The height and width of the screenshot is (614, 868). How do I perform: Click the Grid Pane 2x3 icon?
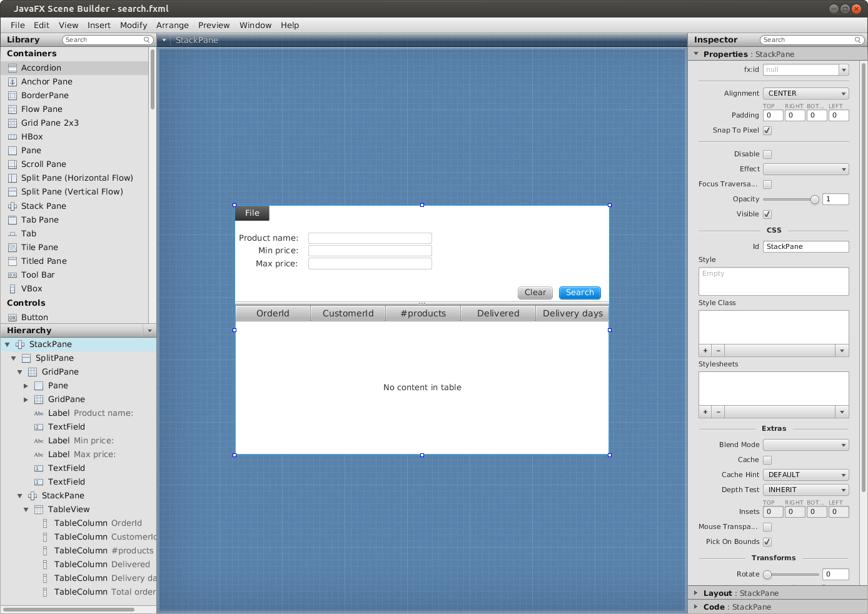pos(13,123)
